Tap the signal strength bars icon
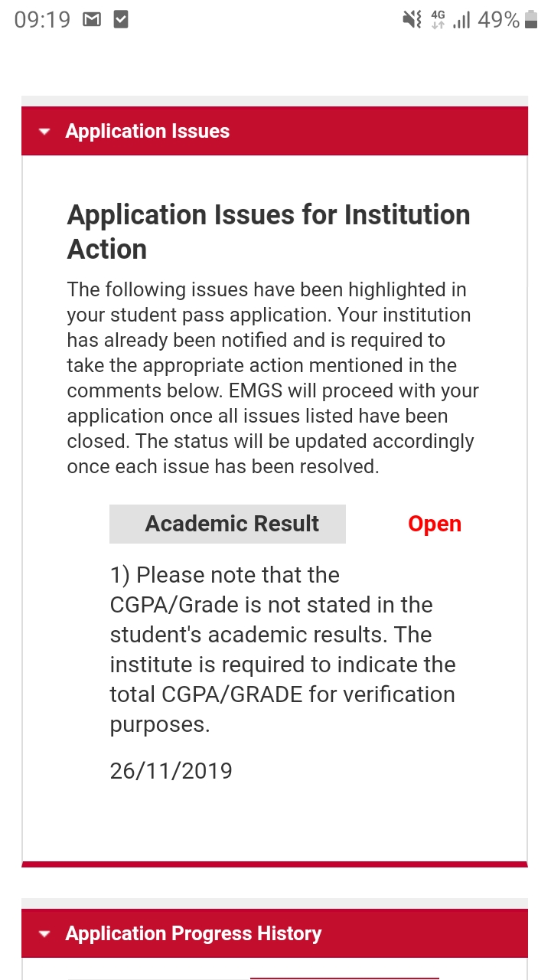551x980 pixels. pos(461,21)
